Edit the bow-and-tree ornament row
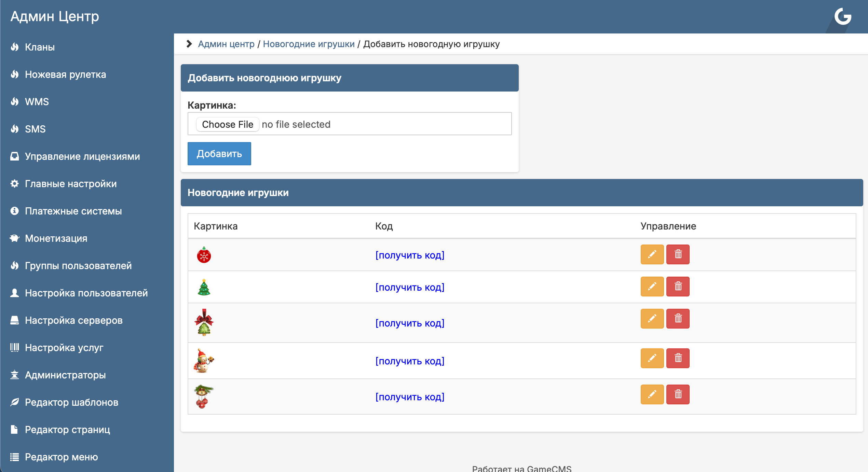 click(x=652, y=319)
